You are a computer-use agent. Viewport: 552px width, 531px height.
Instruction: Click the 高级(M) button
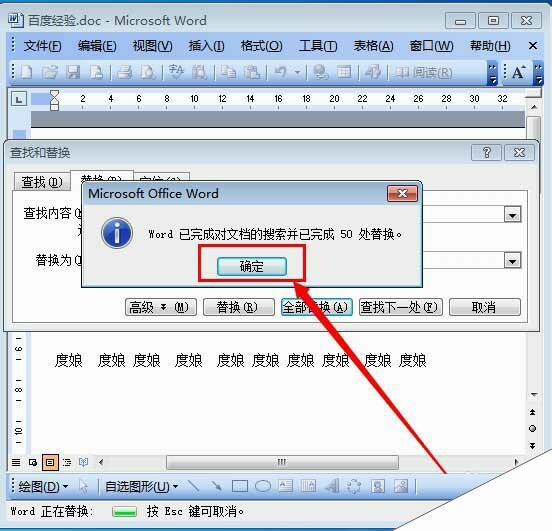tap(161, 307)
